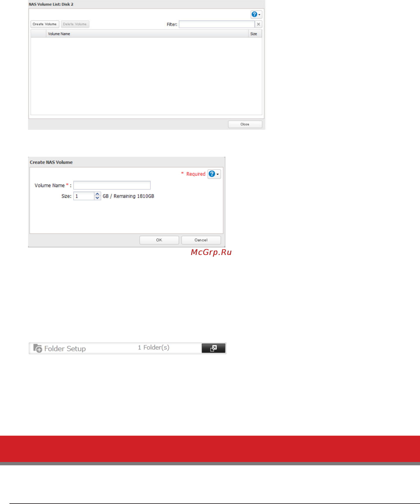Click the Folder Setup label
Image resolution: width=420 pixels, height=504 pixels.
pyautogui.click(x=65, y=348)
